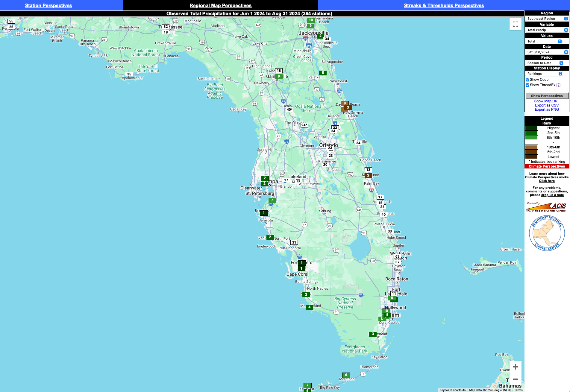Uncheck the Show ThreadEx checkbox
The height and width of the screenshot is (392, 570).
point(527,85)
